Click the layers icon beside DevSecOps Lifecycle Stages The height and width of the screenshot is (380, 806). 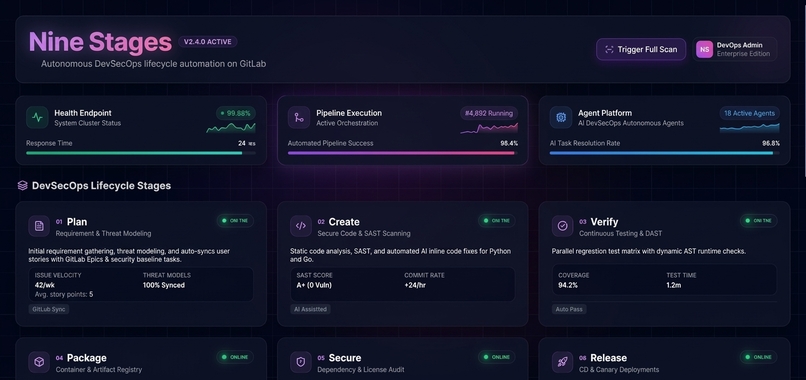click(23, 186)
